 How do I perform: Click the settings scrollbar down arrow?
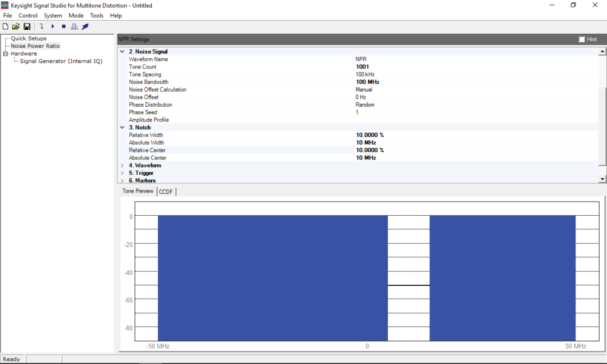(x=603, y=179)
